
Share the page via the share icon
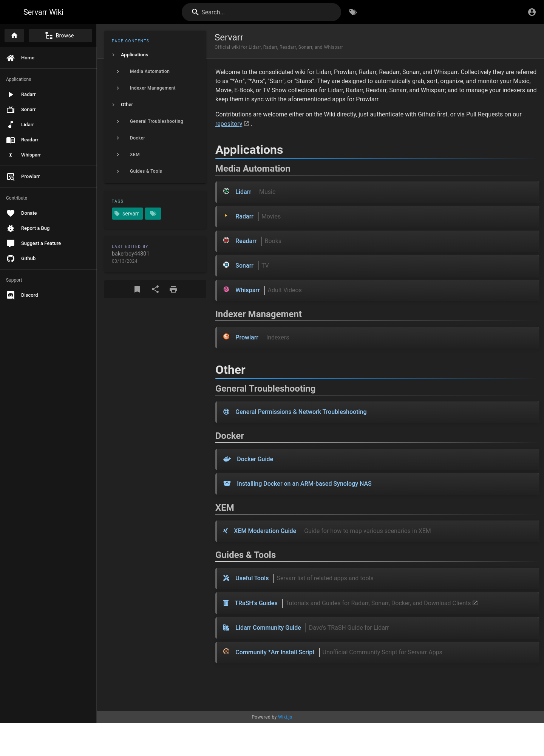(155, 289)
